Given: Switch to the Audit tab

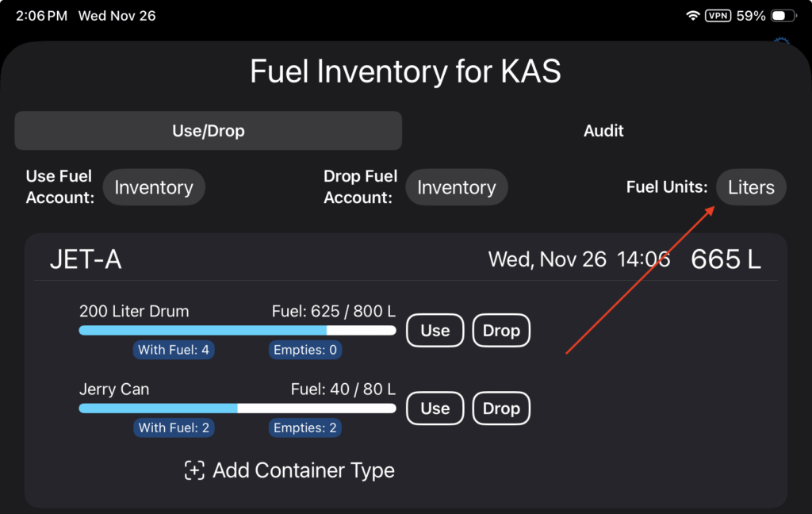Looking at the screenshot, I should pyautogui.click(x=603, y=131).
